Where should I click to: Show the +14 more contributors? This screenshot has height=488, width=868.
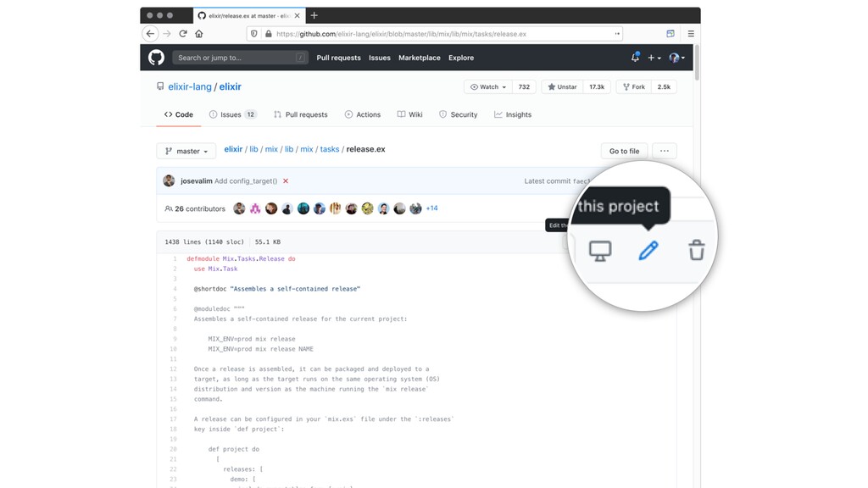[431, 208]
